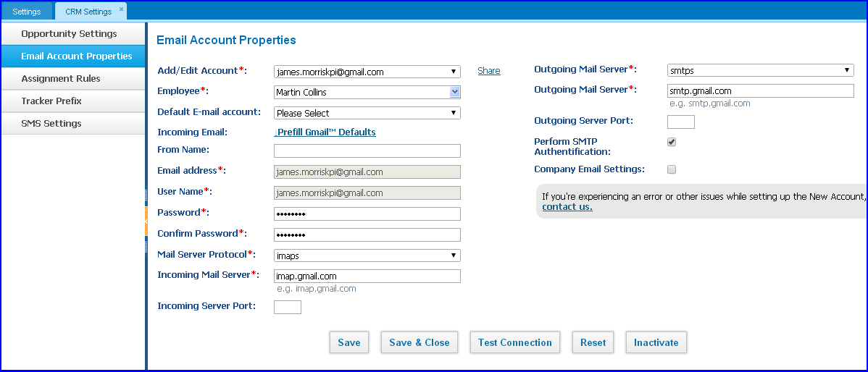Focus the From Name field
Image resolution: width=868 pixels, height=372 pixels.
pyautogui.click(x=367, y=151)
